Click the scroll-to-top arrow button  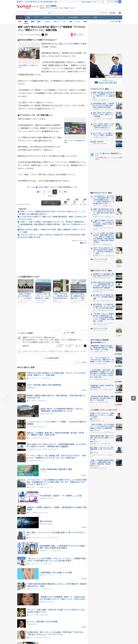click(133, 398)
